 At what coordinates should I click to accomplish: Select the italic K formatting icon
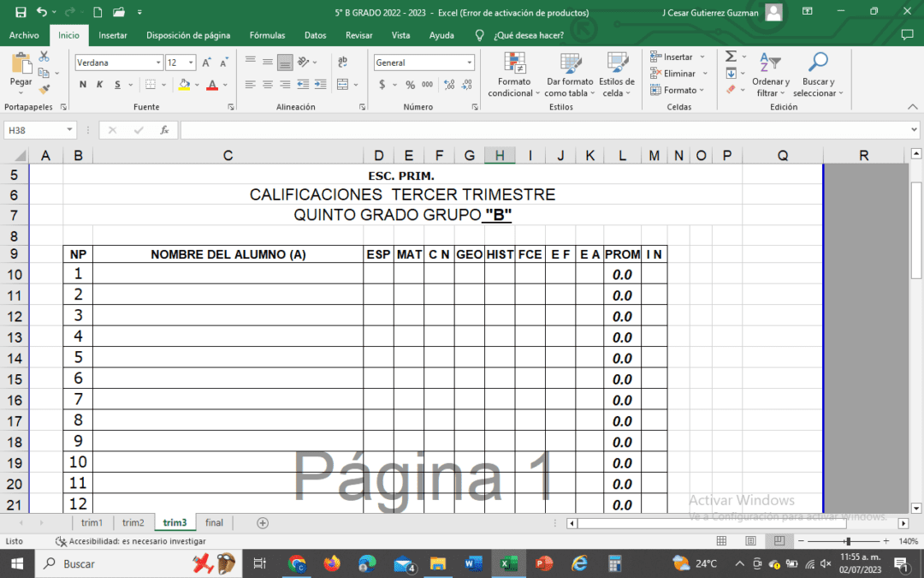(x=99, y=84)
